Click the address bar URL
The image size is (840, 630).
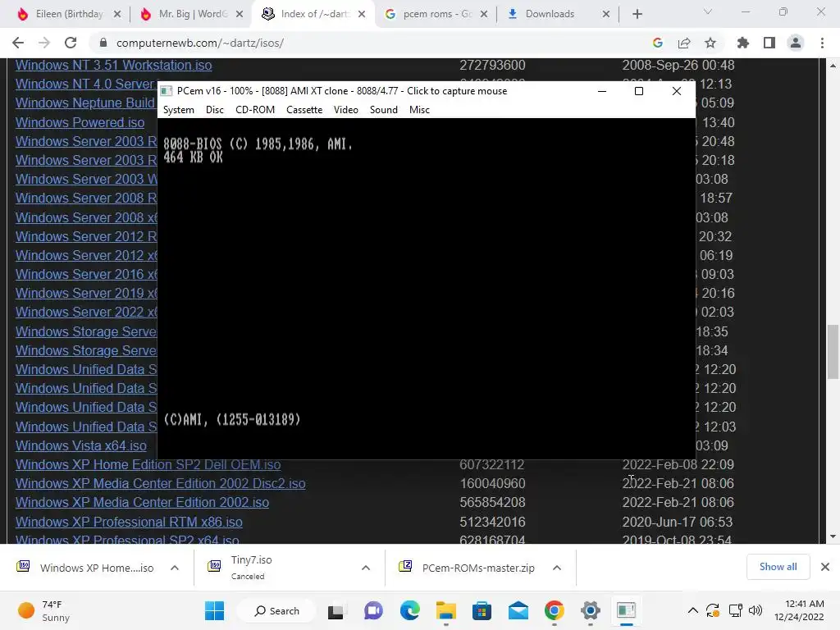(x=200, y=43)
